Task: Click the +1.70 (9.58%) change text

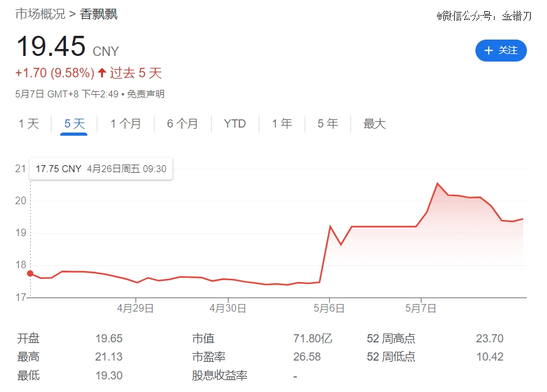Action: pyautogui.click(x=55, y=73)
